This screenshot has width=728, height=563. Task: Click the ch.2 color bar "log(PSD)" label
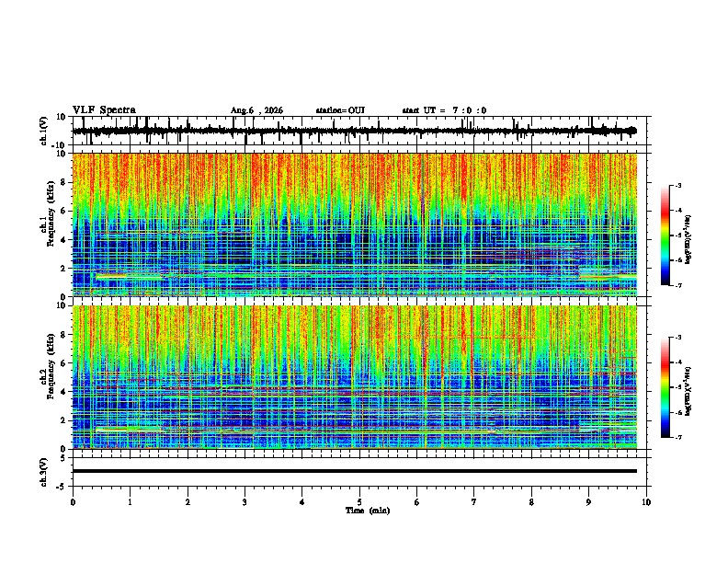point(688,392)
